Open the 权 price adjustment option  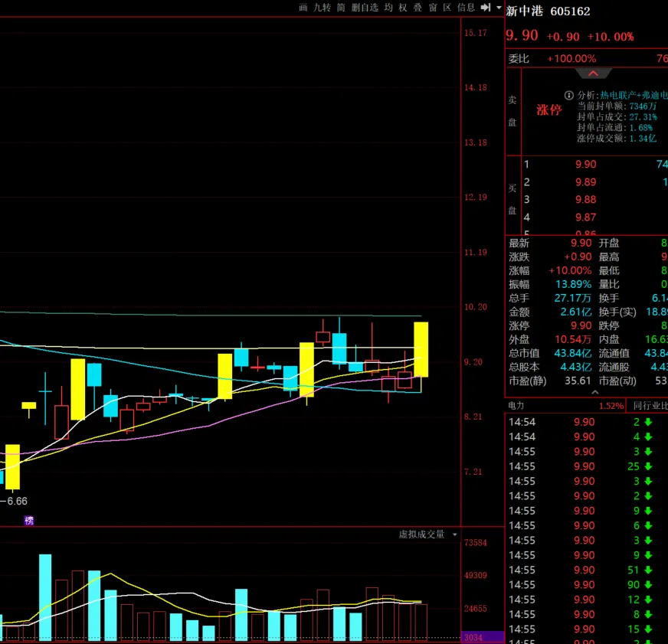tap(403, 7)
